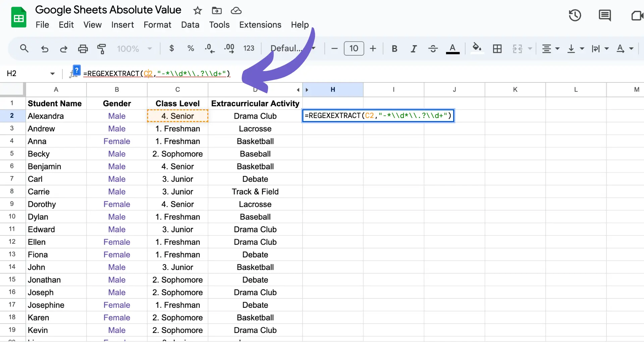
Task: Open the View menu
Action: (93, 25)
